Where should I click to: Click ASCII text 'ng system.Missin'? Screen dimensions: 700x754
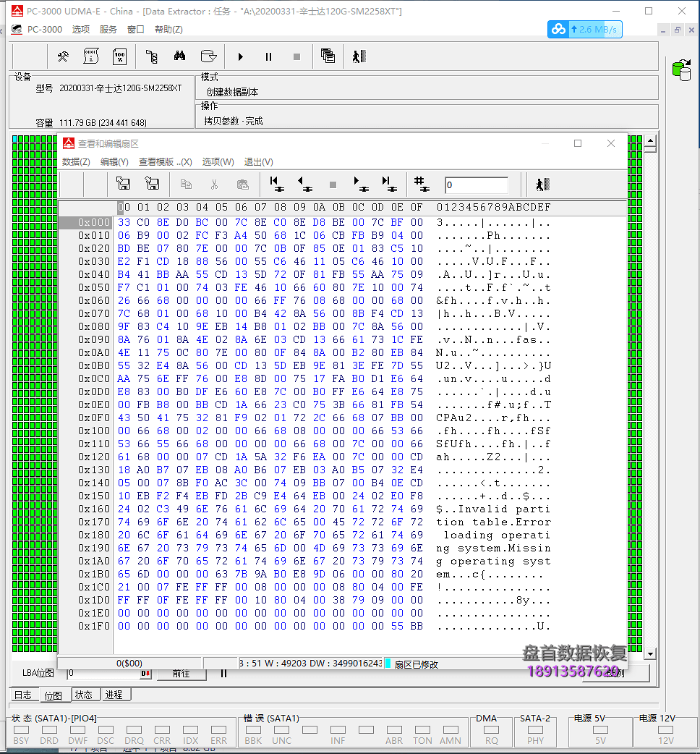click(493, 548)
